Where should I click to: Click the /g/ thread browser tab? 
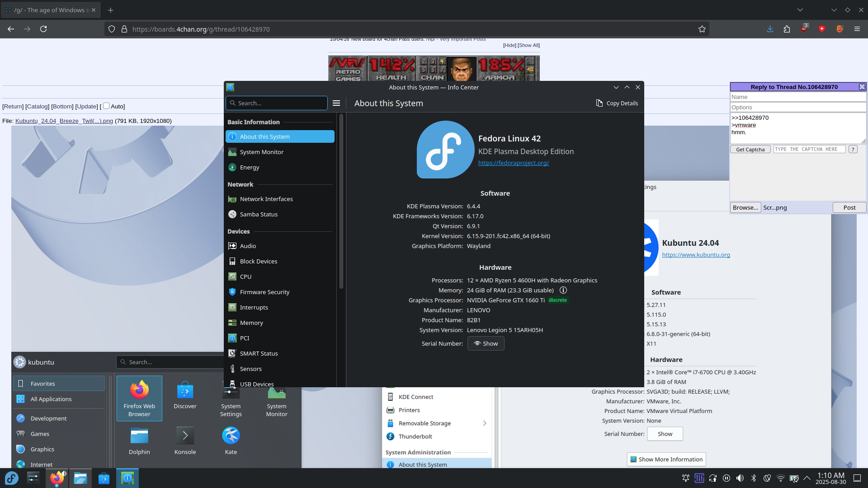click(x=51, y=10)
